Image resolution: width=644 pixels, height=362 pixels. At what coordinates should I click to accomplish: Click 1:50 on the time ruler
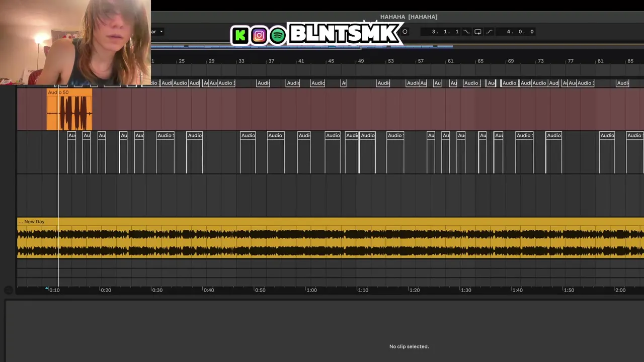569,290
